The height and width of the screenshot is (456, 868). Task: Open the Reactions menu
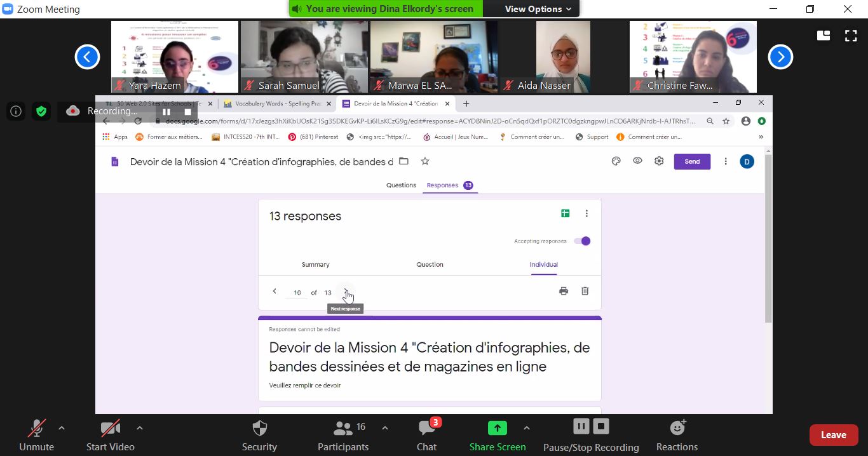tap(677, 428)
